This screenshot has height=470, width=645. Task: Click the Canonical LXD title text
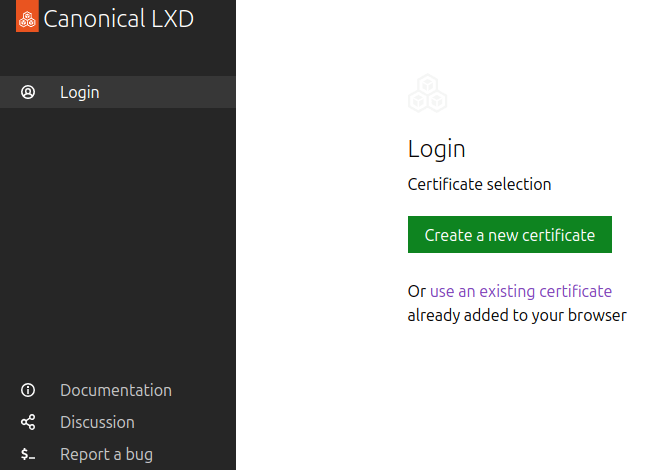[x=118, y=19]
